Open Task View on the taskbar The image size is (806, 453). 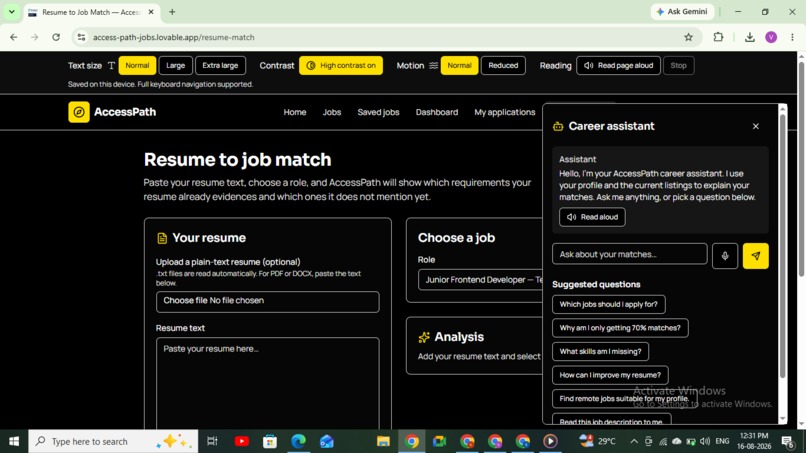coord(212,441)
